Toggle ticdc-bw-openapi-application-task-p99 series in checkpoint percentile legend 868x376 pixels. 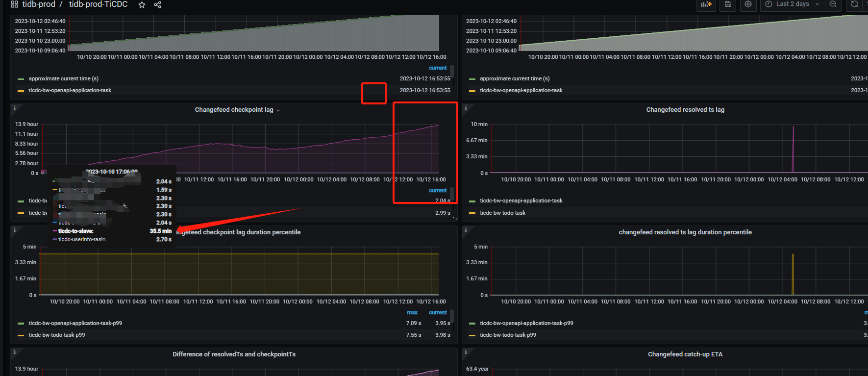75,323
